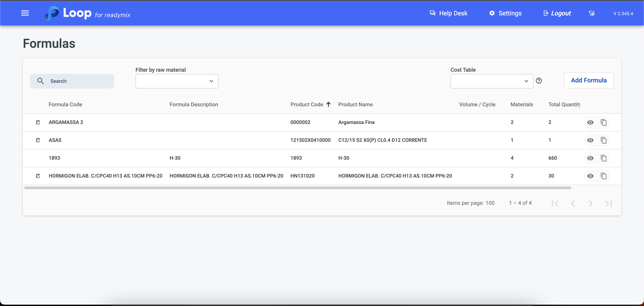Copy the ARGAMASSA 2 formula
Image resolution: width=644 pixels, height=306 pixels.
click(604, 122)
